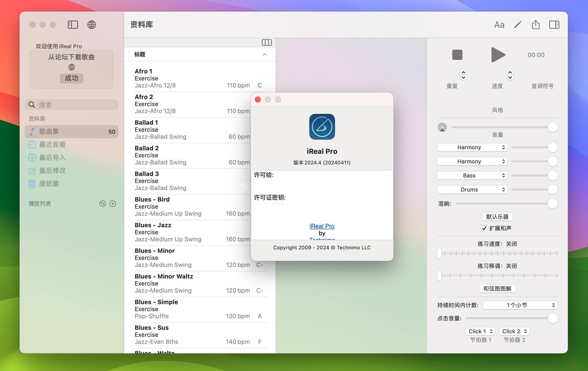Click the share/export icon in toolbar
588x371 pixels.
click(x=535, y=25)
